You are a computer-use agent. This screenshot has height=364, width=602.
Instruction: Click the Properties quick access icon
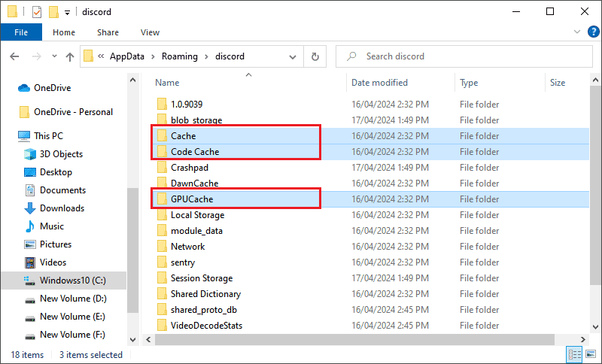coord(37,12)
